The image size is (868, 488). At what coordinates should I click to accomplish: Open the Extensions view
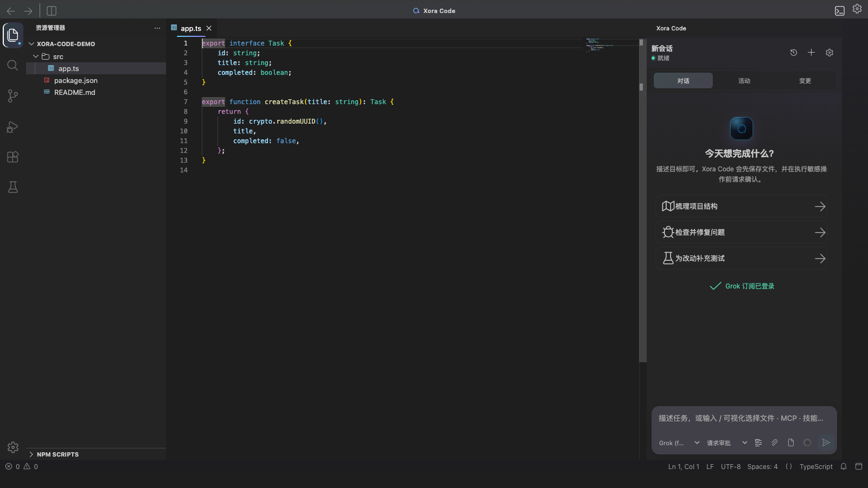click(13, 157)
